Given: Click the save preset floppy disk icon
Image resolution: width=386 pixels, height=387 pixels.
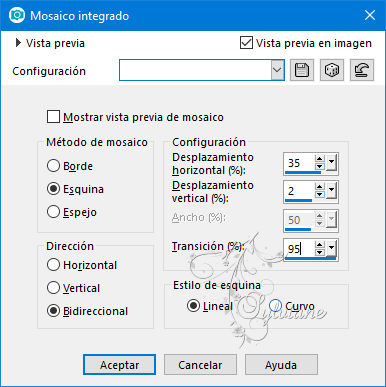Looking at the screenshot, I should (302, 70).
